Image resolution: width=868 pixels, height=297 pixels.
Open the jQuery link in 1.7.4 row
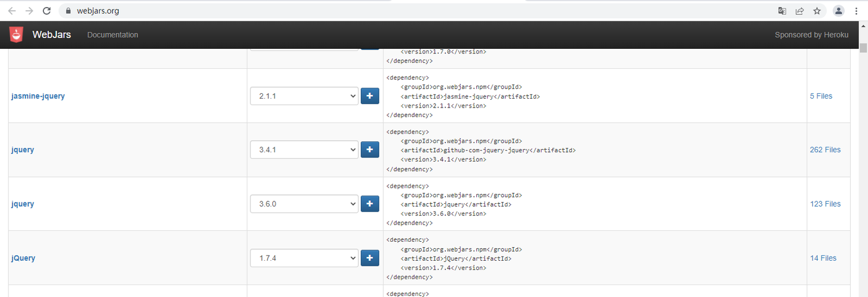23,258
